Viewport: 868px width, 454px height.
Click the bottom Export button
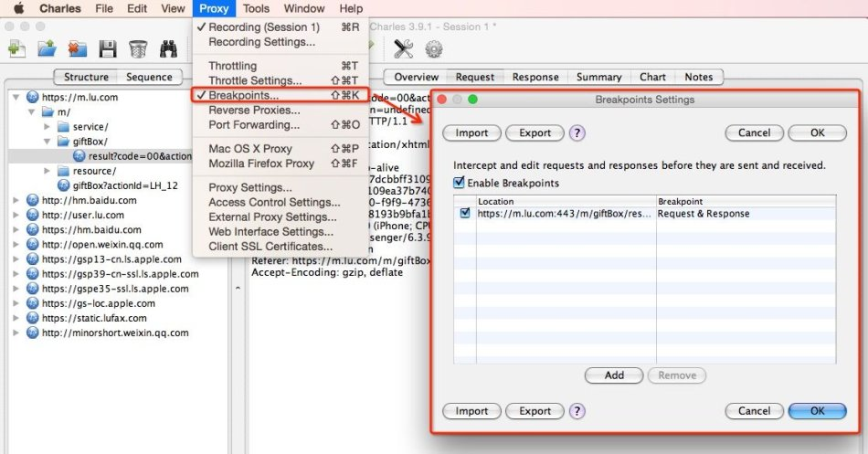pos(535,411)
